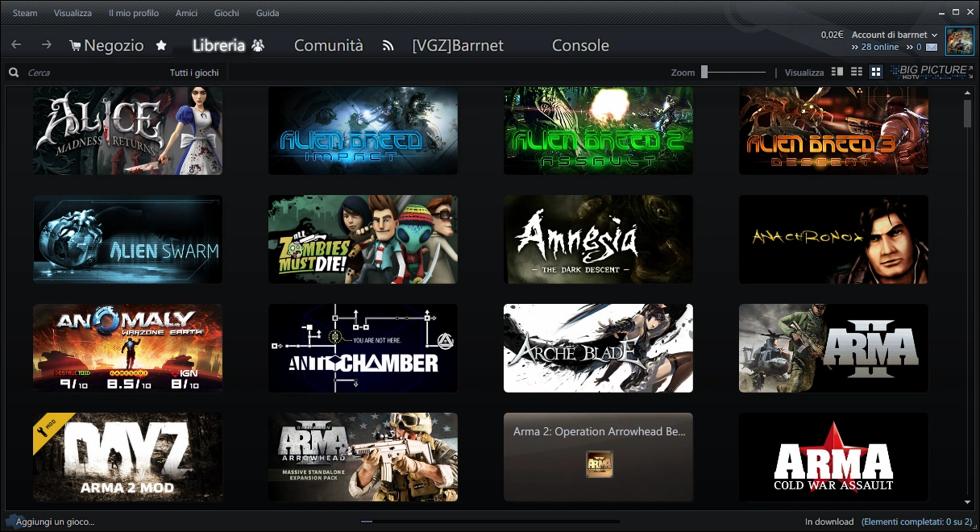Image resolution: width=980 pixels, height=532 pixels.
Task: Open the Visualizza menu
Action: coord(73,13)
